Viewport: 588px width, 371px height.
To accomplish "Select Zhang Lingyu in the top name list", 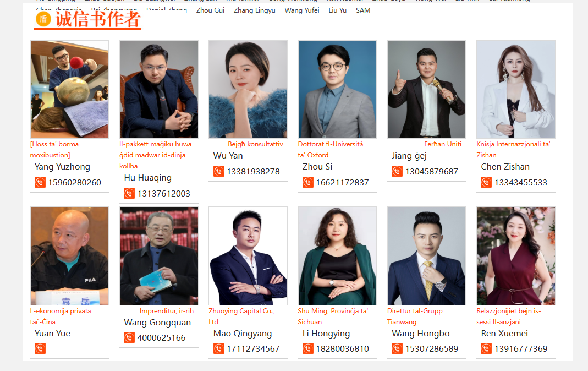I will (x=254, y=10).
